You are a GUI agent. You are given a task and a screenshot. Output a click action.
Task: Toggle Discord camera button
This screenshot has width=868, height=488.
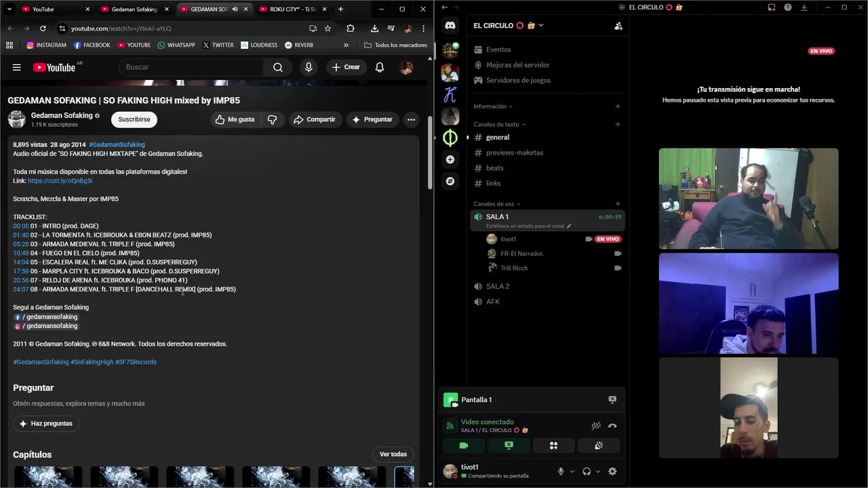pos(464,445)
